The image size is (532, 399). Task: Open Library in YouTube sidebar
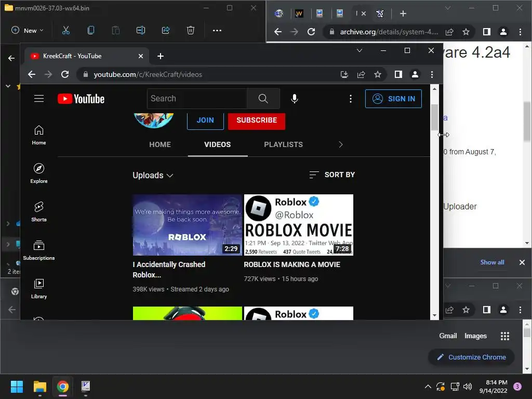[39, 289]
